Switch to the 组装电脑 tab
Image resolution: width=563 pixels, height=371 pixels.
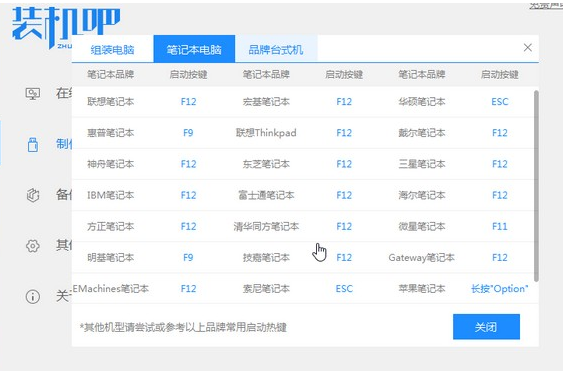(x=112, y=50)
